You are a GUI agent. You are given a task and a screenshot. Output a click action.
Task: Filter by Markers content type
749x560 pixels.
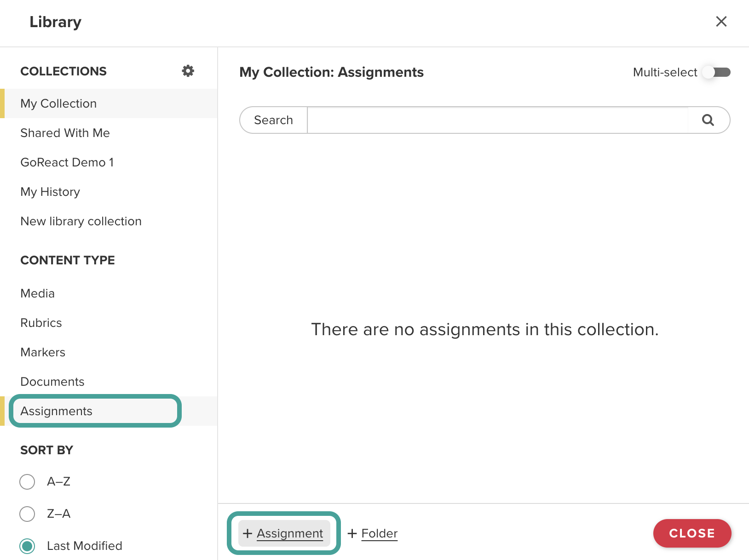coord(109,352)
